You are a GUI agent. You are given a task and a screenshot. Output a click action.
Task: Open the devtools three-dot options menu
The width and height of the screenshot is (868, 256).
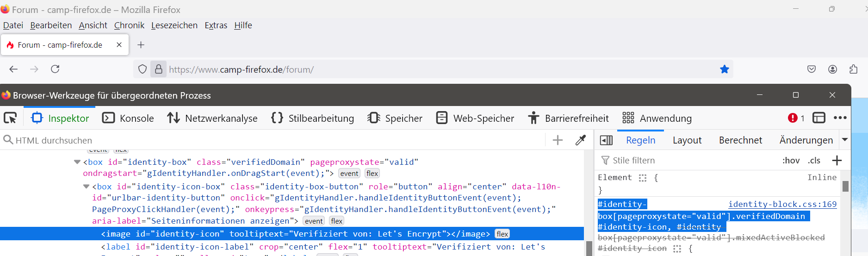click(x=840, y=118)
